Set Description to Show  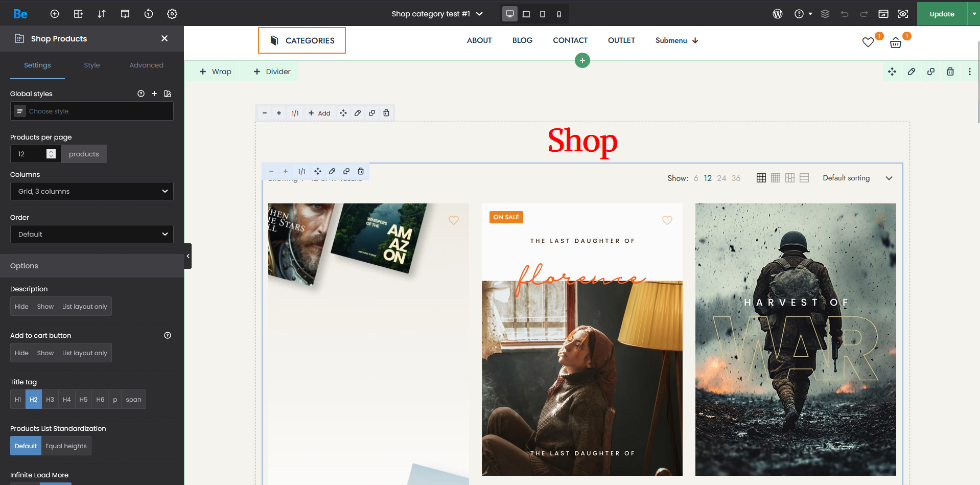pos(45,307)
